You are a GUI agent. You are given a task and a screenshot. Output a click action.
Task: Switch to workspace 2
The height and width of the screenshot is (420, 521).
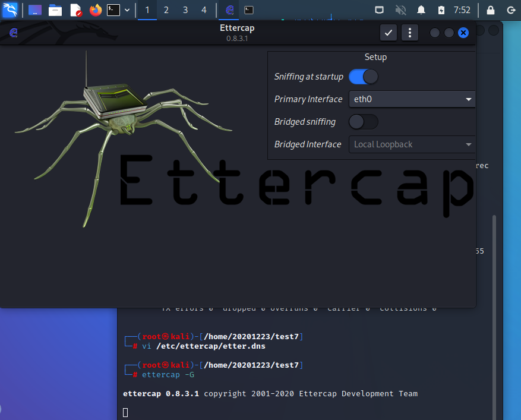click(x=166, y=10)
